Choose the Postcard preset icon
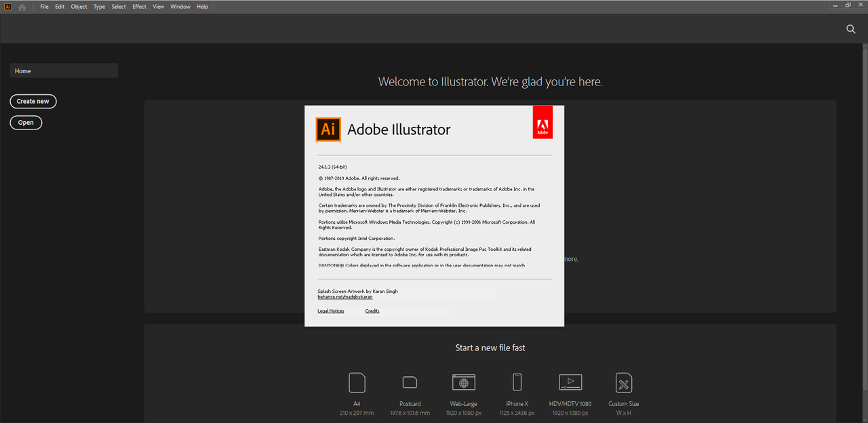 pos(410,382)
